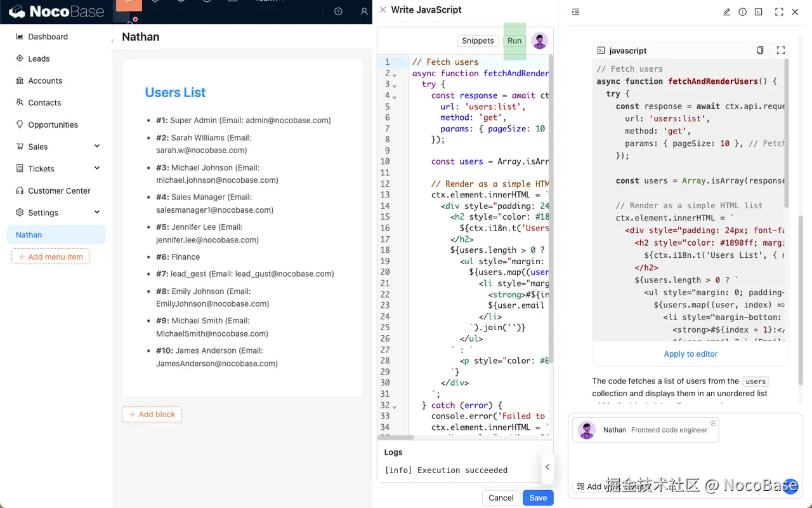Image resolution: width=812 pixels, height=508 pixels.
Task: Open the help question-mark icon
Action: pyautogui.click(x=338, y=11)
